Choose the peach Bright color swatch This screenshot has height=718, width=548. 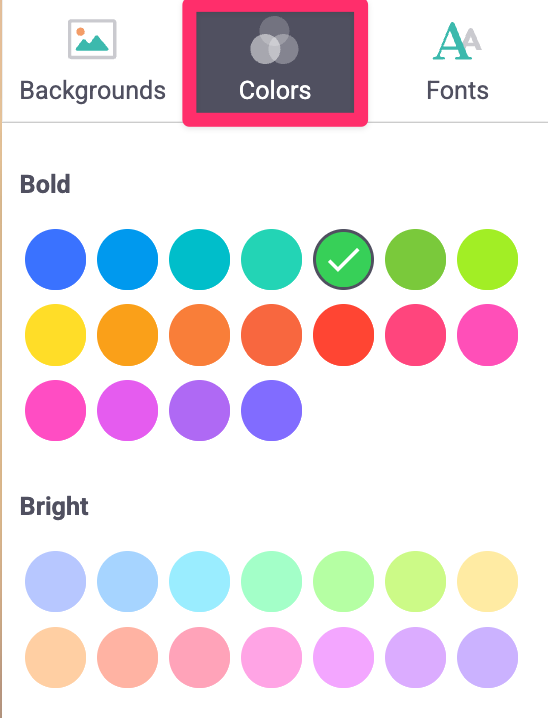[55, 658]
